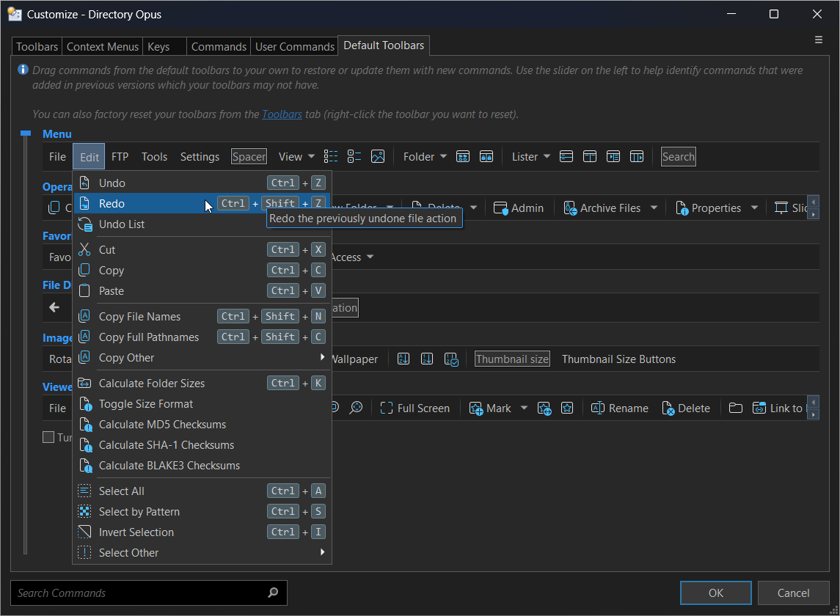Click the Search field in the Menu toolbar

(678, 156)
